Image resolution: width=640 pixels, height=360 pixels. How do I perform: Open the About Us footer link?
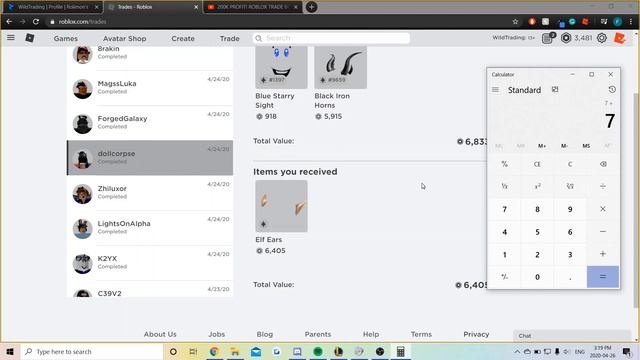point(160,334)
